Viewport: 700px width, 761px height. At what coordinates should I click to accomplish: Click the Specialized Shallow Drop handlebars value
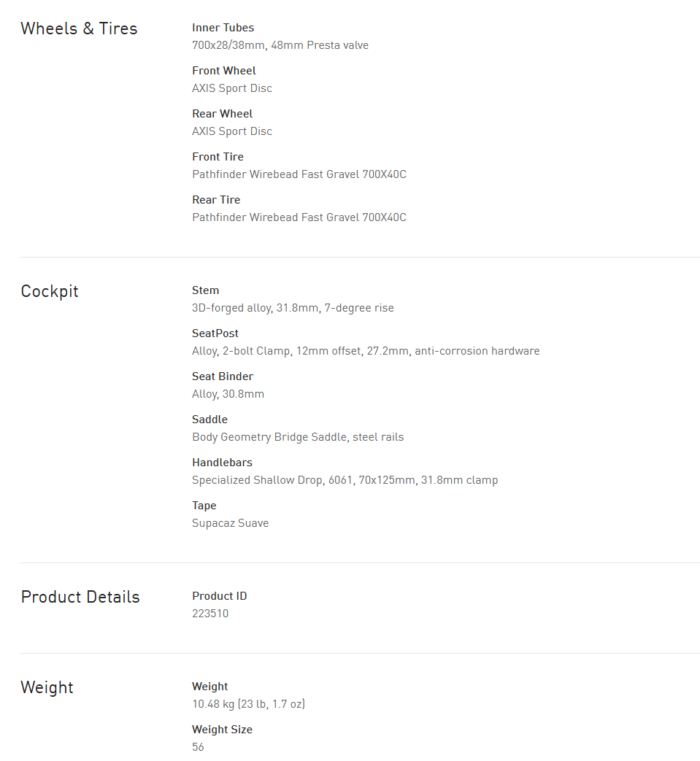point(345,480)
